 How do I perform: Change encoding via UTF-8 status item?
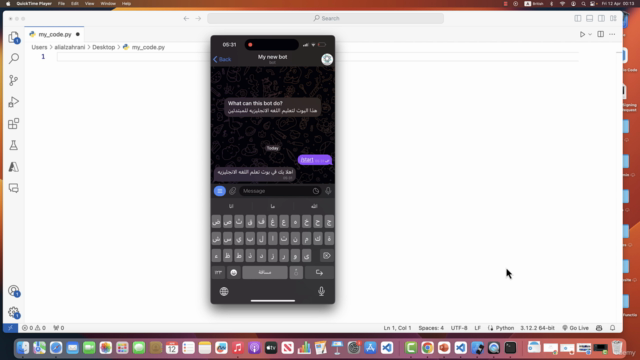pyautogui.click(x=459, y=328)
